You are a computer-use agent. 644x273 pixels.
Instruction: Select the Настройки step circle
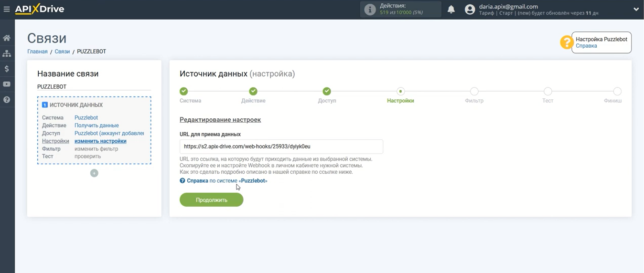pyautogui.click(x=400, y=91)
